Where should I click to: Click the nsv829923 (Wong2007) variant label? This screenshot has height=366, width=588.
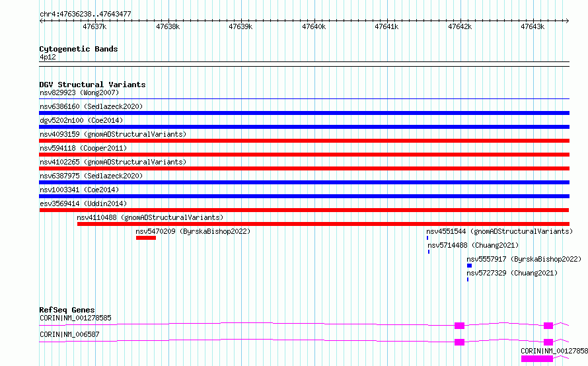pyautogui.click(x=79, y=92)
